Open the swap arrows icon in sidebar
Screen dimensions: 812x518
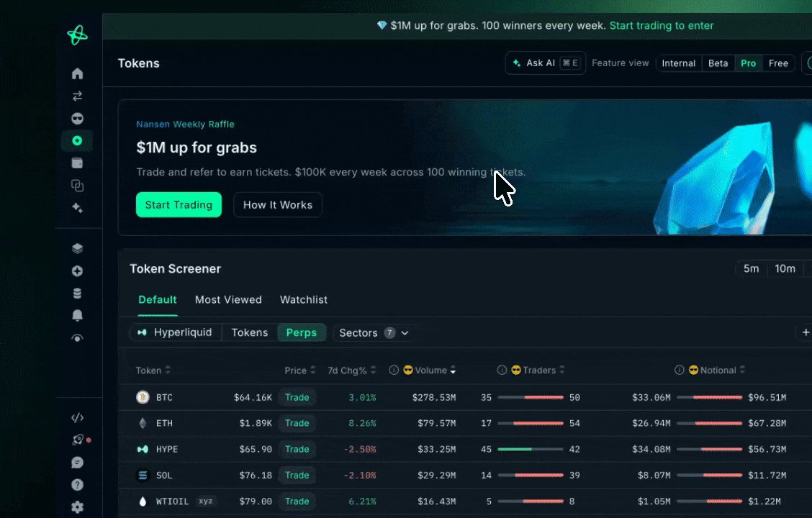pyautogui.click(x=77, y=96)
